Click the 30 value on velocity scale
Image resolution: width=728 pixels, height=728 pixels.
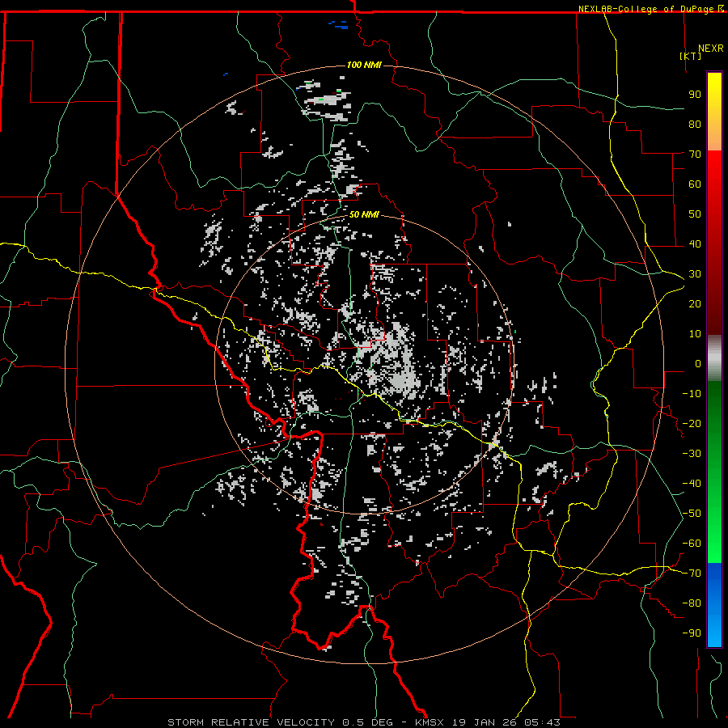695,274
